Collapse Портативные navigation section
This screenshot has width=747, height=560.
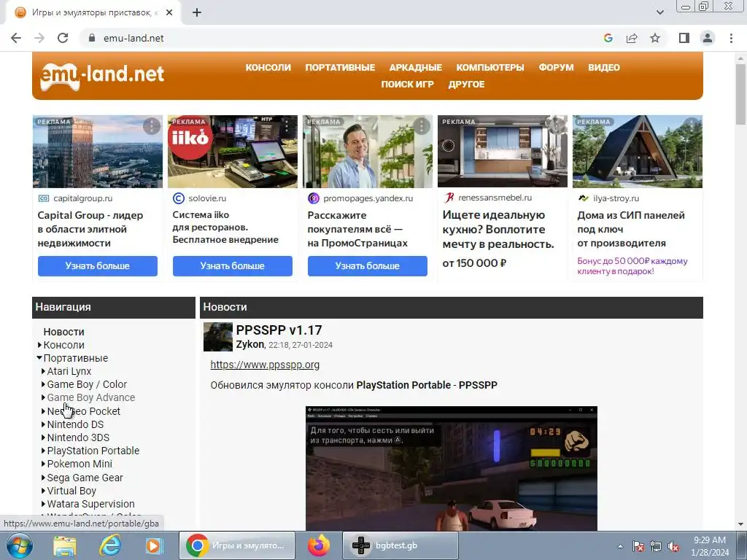(39, 358)
